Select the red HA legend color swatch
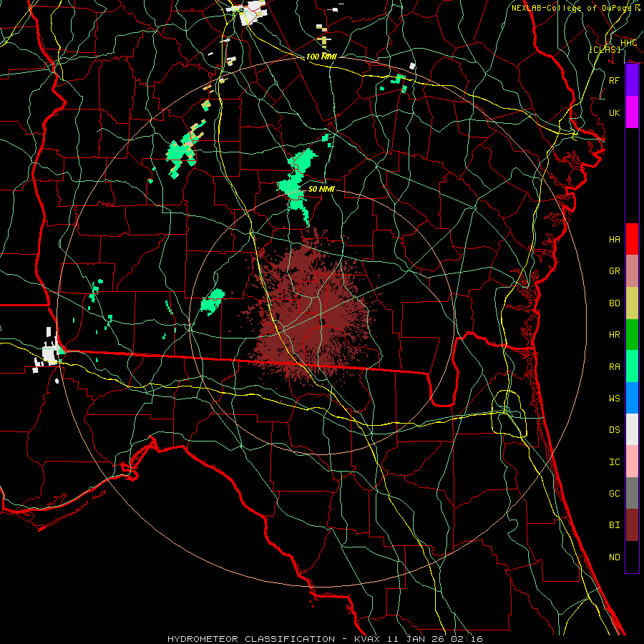644x644 pixels. pyautogui.click(x=632, y=239)
